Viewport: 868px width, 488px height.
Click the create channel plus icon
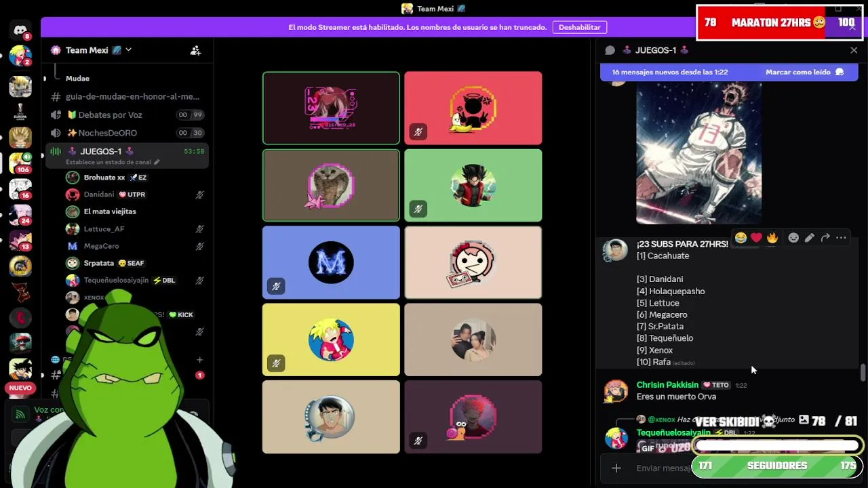[199, 360]
